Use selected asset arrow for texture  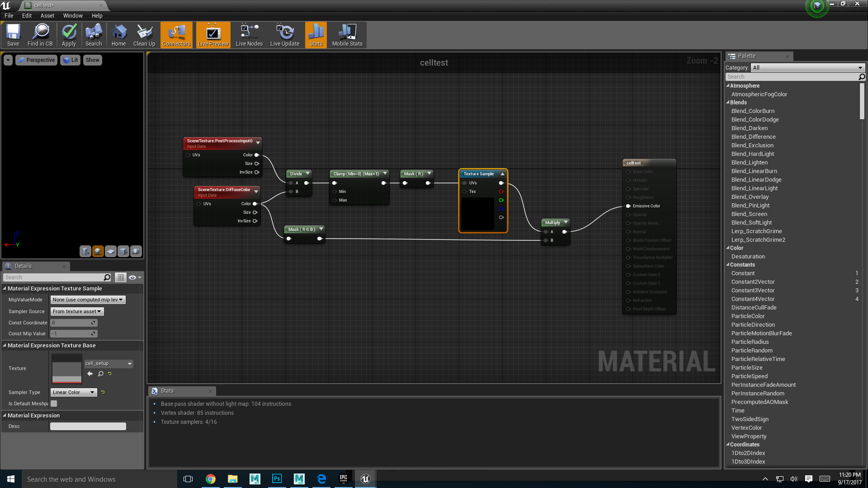(90, 374)
